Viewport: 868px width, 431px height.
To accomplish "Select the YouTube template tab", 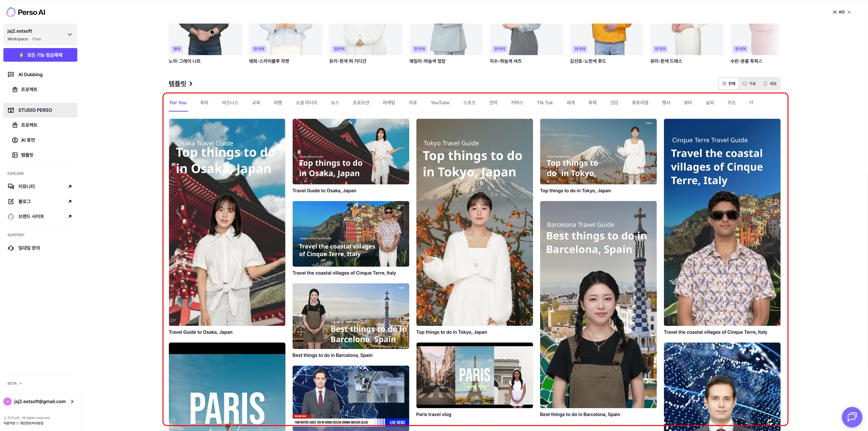I will pyautogui.click(x=440, y=103).
